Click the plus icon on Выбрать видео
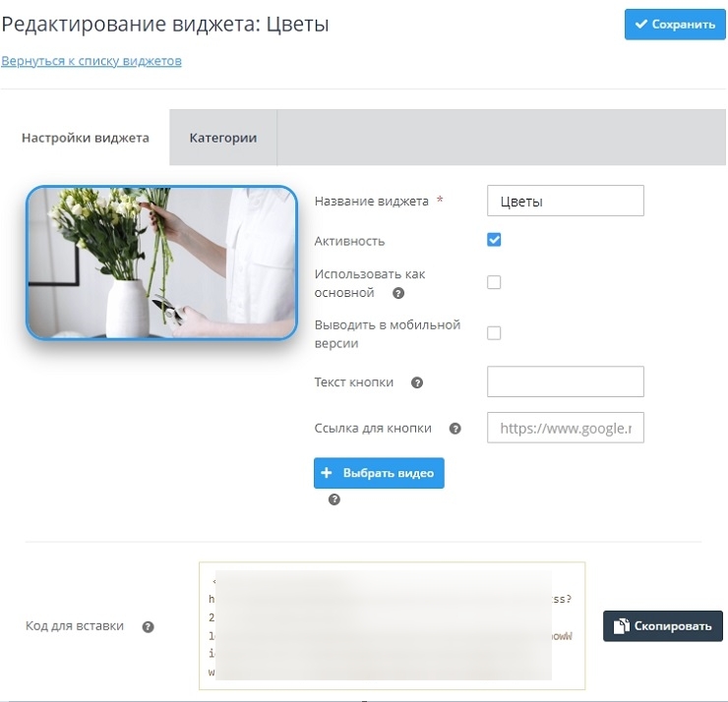The height and width of the screenshot is (702, 728). click(327, 473)
